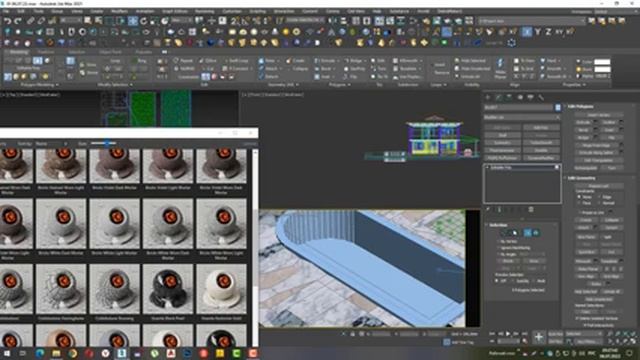640x360 pixels.
Task: Set Constraints to Face radio button
Action: (579, 202)
